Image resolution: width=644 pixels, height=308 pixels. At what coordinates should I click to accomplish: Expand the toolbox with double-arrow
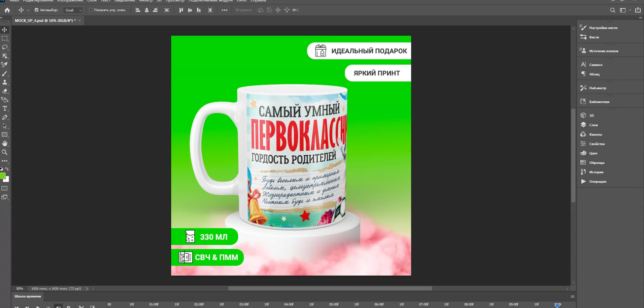click(x=1, y=18)
